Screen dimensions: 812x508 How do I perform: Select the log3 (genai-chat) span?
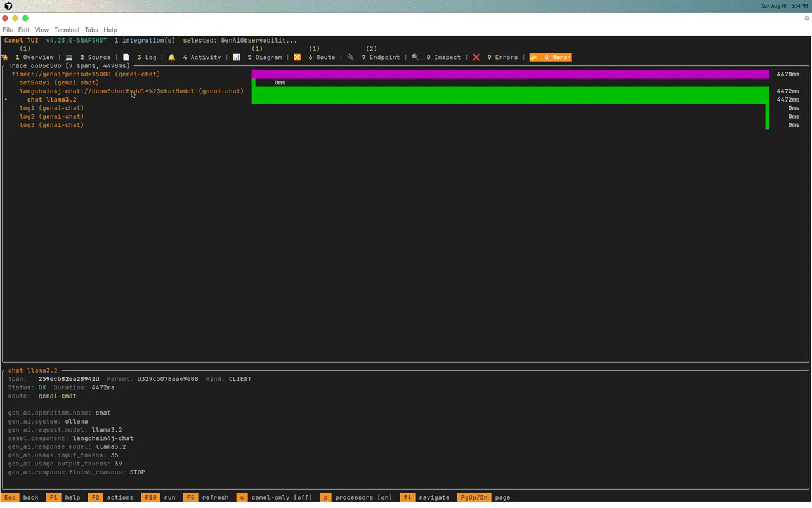(51, 125)
